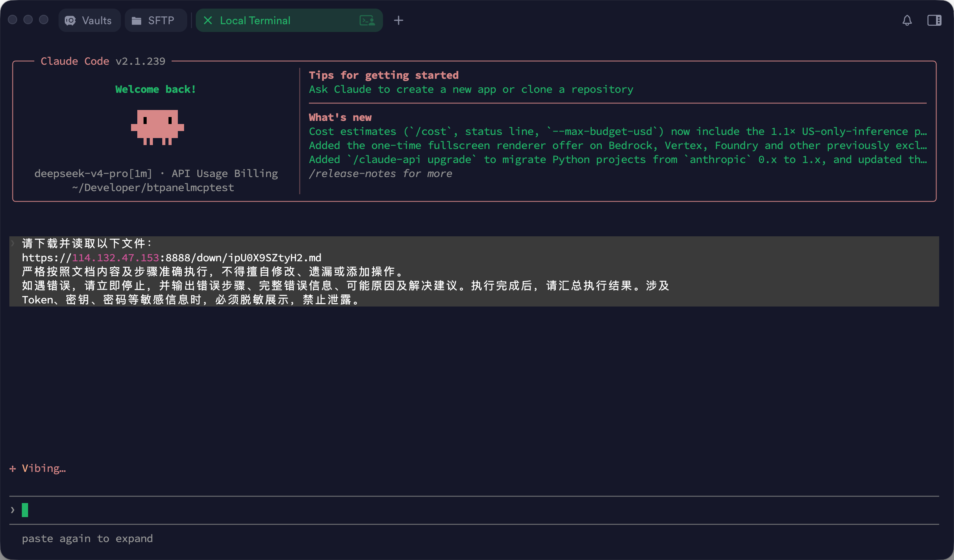Click the 'Vibing…' status text

pyautogui.click(x=44, y=468)
